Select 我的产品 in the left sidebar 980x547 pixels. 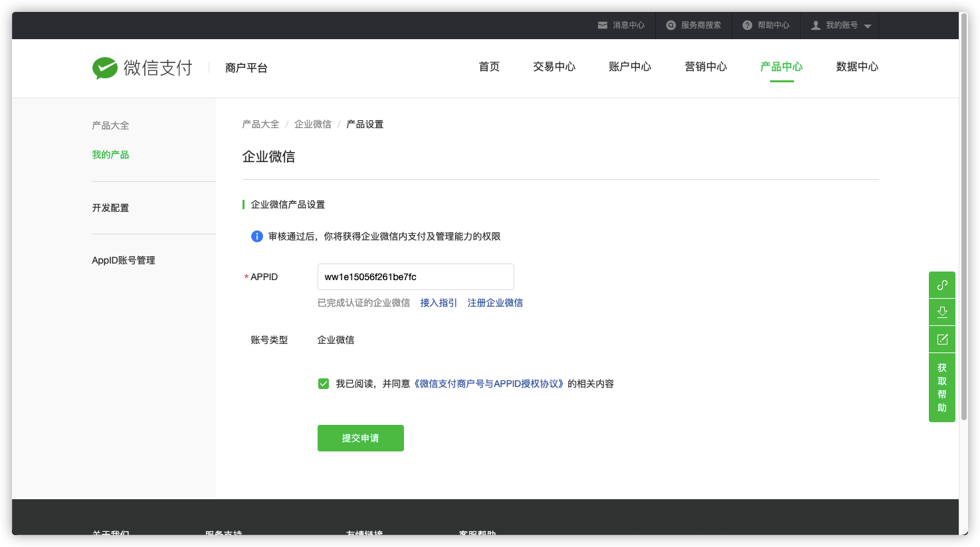tap(110, 155)
